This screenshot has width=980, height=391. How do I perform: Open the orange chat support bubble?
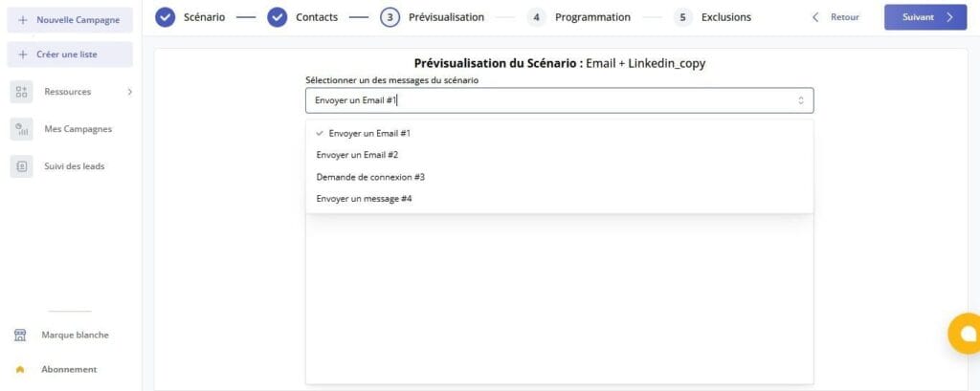point(965,334)
